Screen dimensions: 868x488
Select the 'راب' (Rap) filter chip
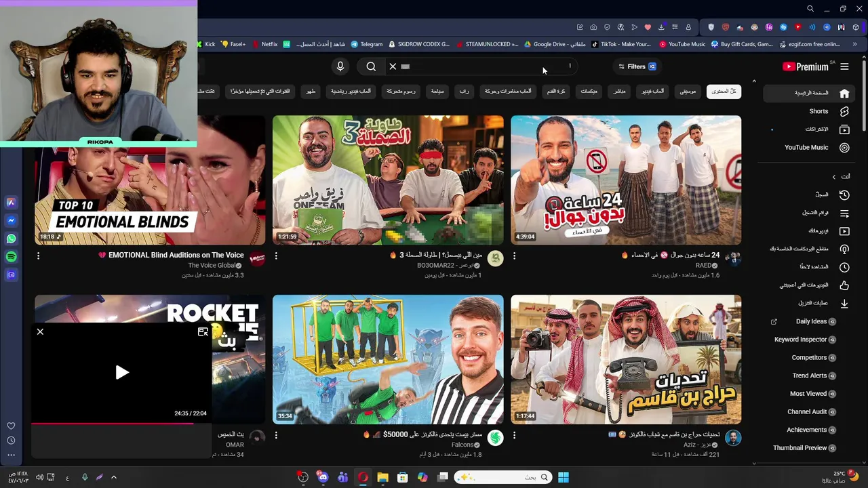(x=464, y=91)
